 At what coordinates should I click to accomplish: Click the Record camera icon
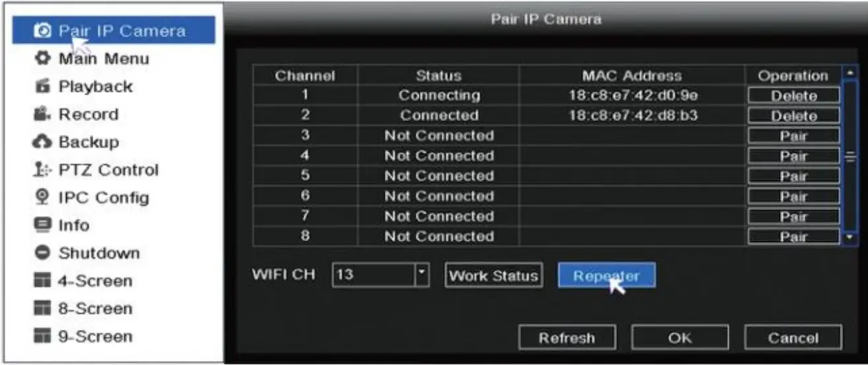[42, 114]
